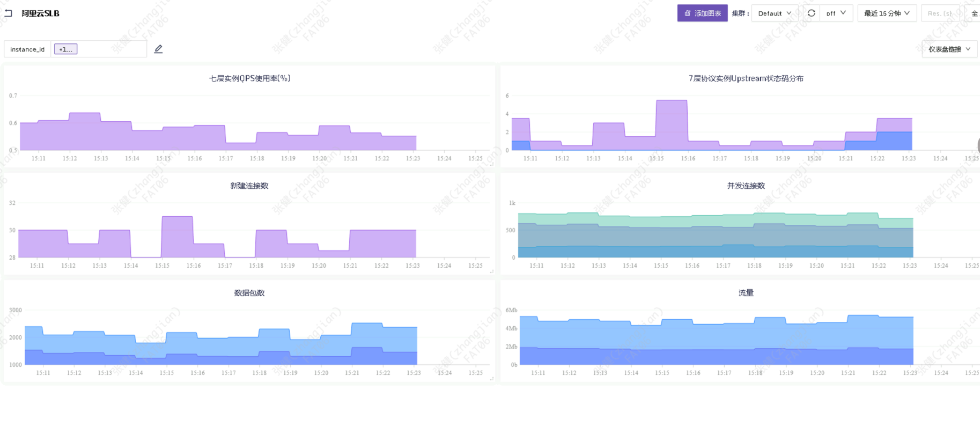Click the instance_id variable label
This screenshot has width=980, height=434.
[x=27, y=49]
